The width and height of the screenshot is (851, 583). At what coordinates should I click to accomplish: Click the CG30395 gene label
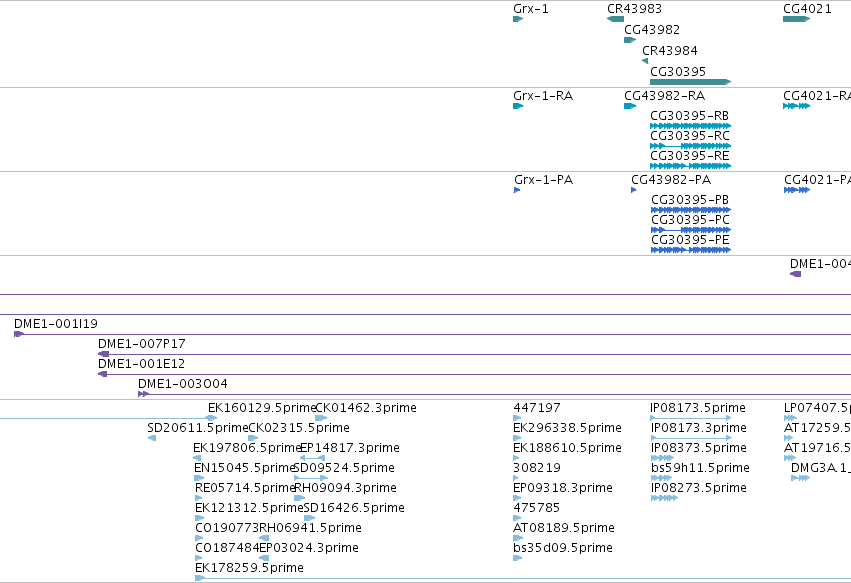(678, 72)
